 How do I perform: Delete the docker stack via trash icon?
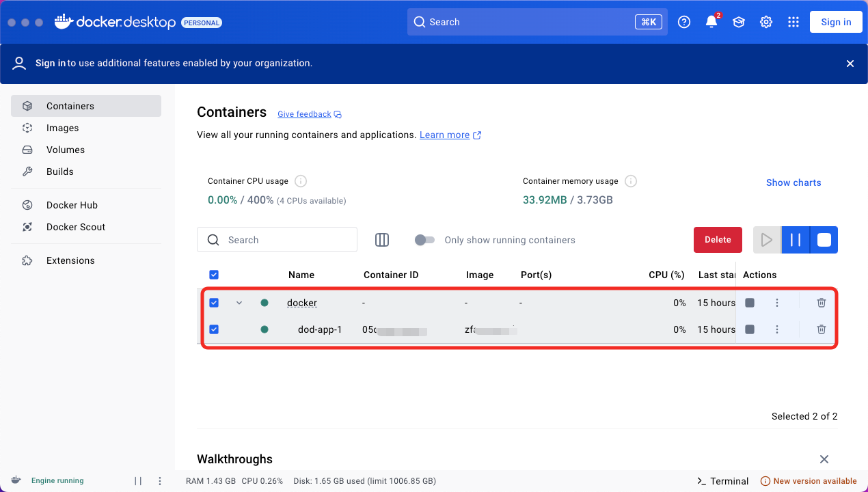822,303
